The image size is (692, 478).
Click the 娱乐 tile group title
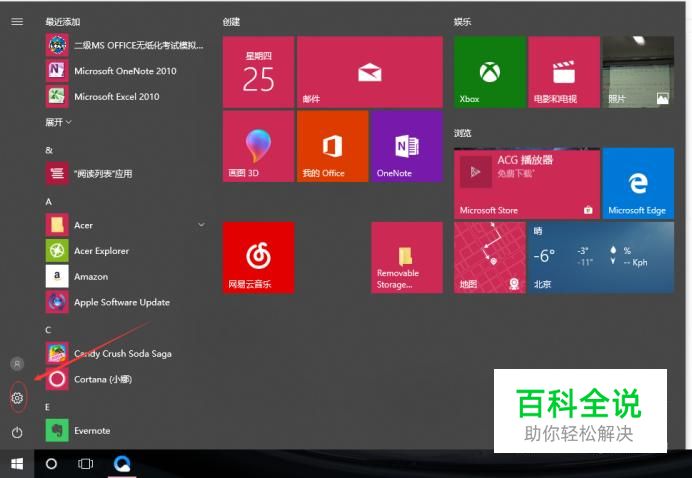coord(463,22)
